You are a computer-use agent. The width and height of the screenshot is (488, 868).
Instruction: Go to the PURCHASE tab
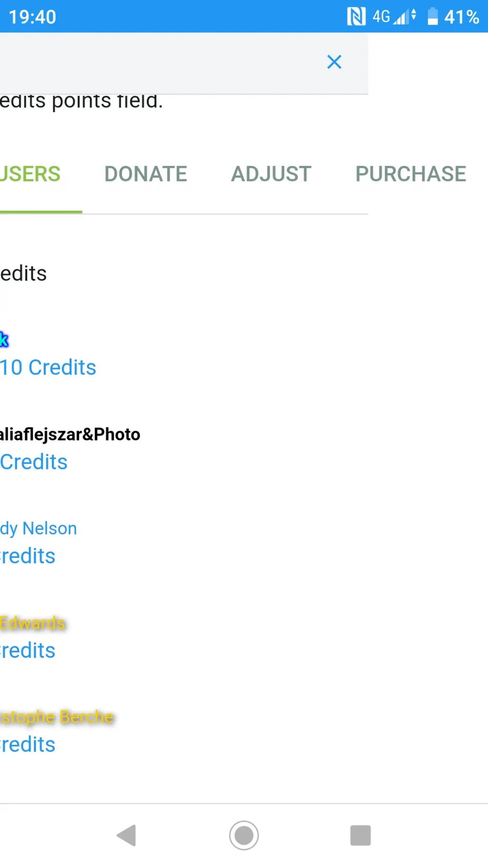(x=411, y=174)
